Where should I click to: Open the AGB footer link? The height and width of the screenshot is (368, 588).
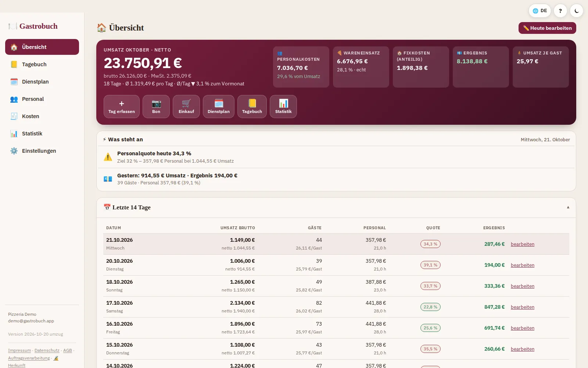(68, 350)
